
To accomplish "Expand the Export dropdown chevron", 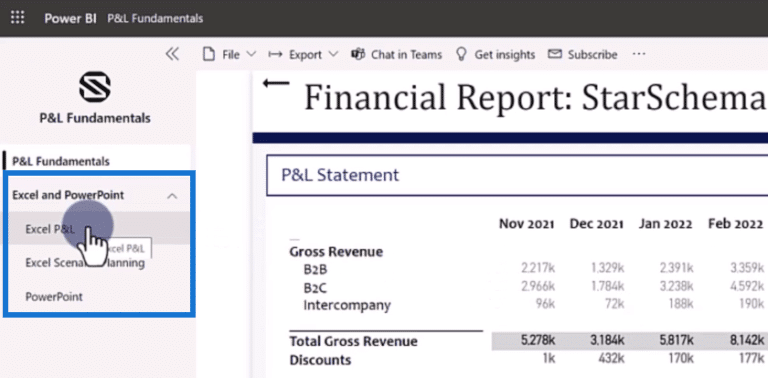I will 333,54.
